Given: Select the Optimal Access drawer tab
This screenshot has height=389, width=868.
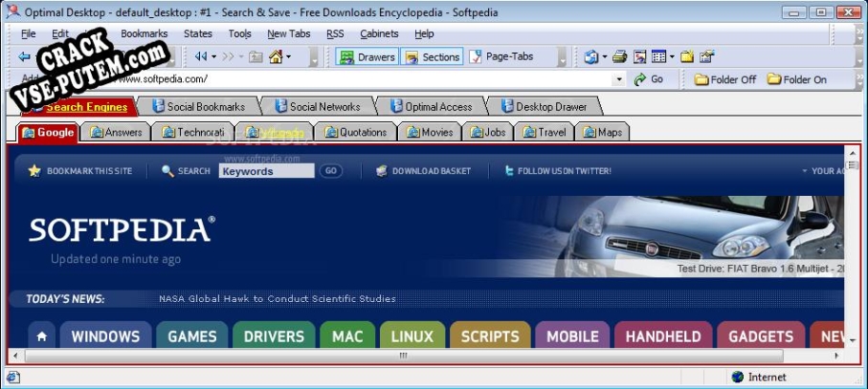Looking at the screenshot, I should click(432, 107).
